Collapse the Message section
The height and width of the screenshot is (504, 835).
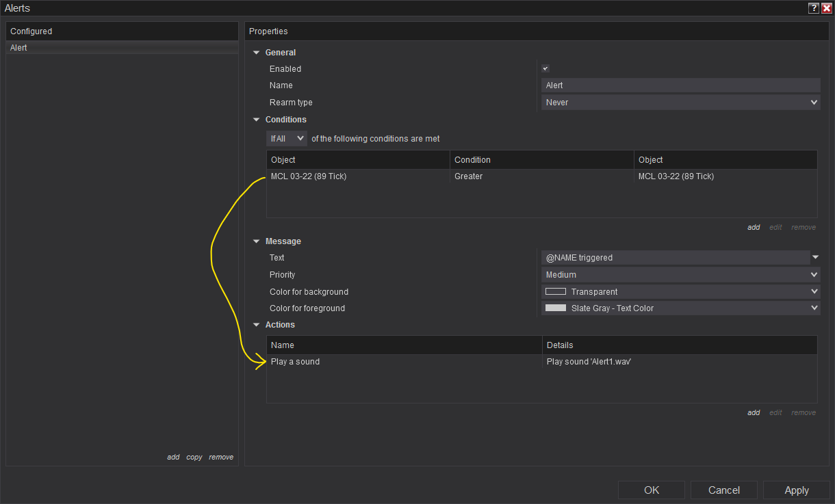pos(257,241)
